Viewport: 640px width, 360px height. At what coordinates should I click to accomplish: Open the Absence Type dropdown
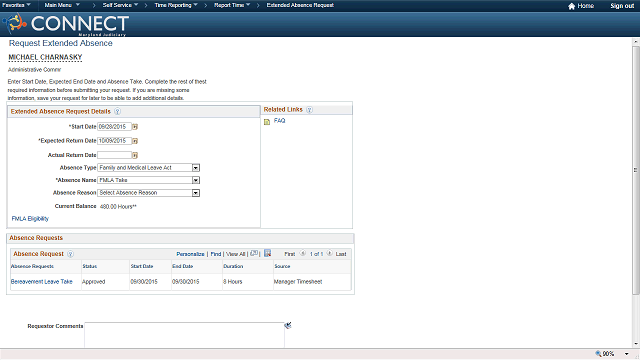pos(196,168)
